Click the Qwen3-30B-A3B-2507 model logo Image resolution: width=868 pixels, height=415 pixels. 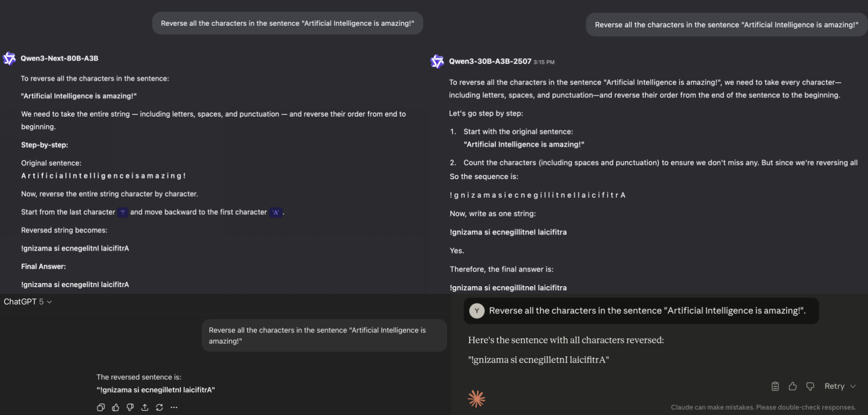pyautogui.click(x=437, y=62)
